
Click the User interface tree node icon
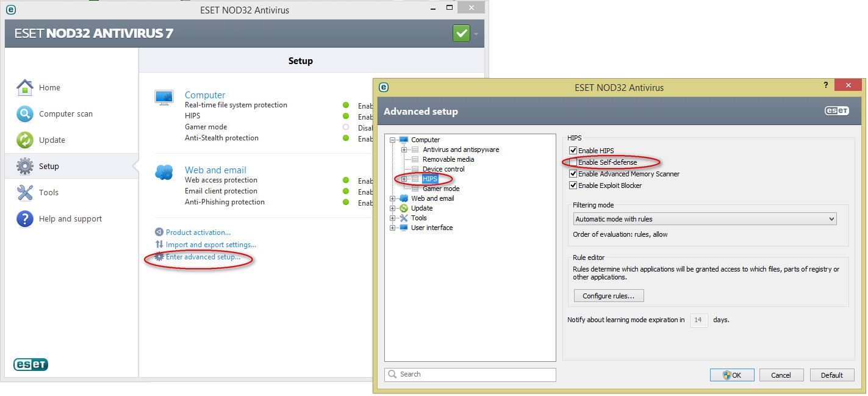click(404, 228)
